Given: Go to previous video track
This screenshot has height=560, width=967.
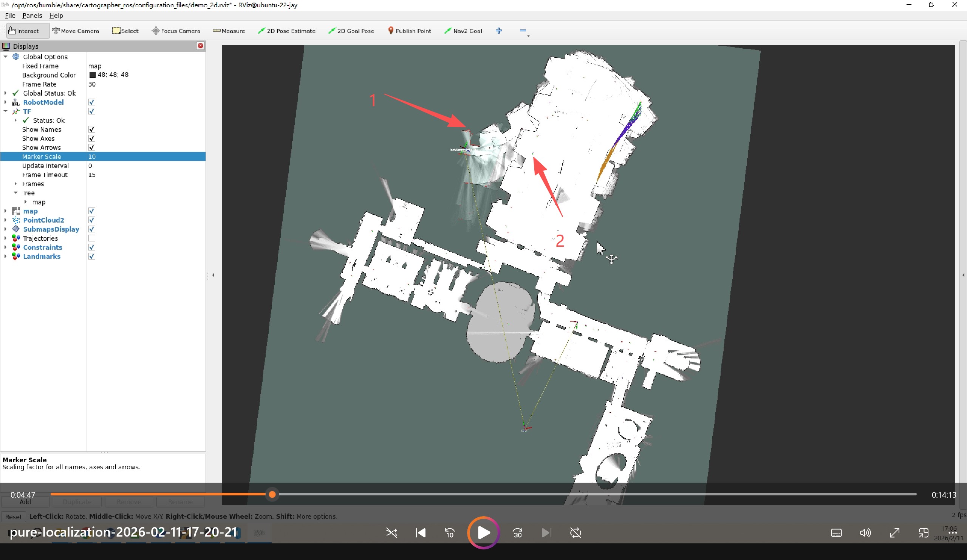Looking at the screenshot, I should coord(421,533).
